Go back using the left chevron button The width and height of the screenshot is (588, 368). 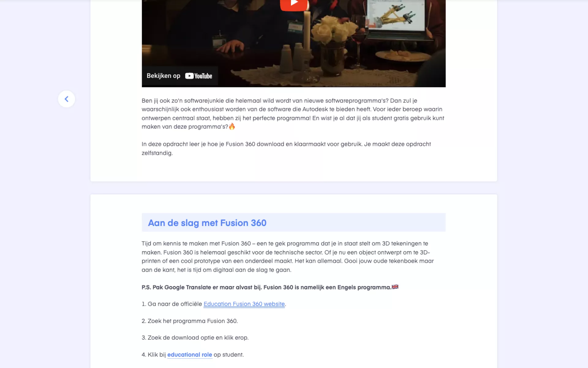pyautogui.click(x=66, y=99)
